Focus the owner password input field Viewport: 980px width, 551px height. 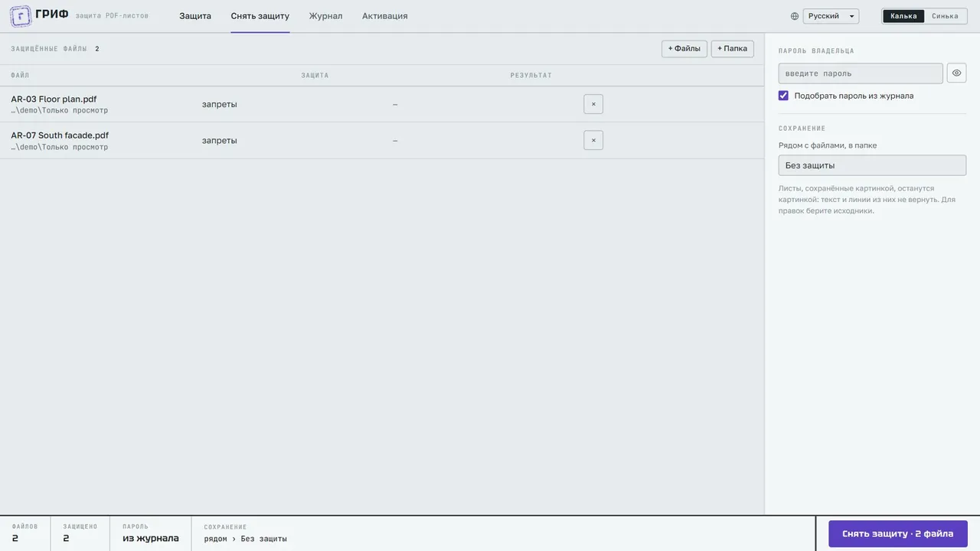point(861,73)
